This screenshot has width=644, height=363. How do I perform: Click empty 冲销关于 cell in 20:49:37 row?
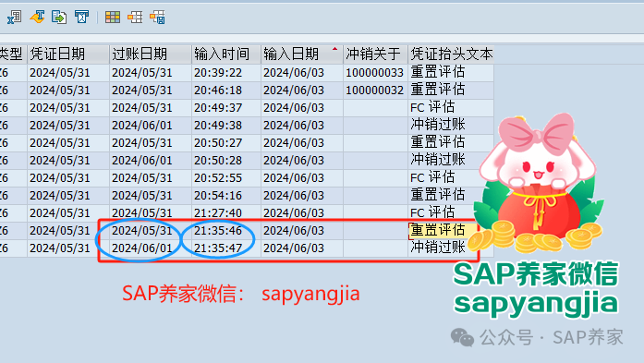pyautogui.click(x=375, y=108)
